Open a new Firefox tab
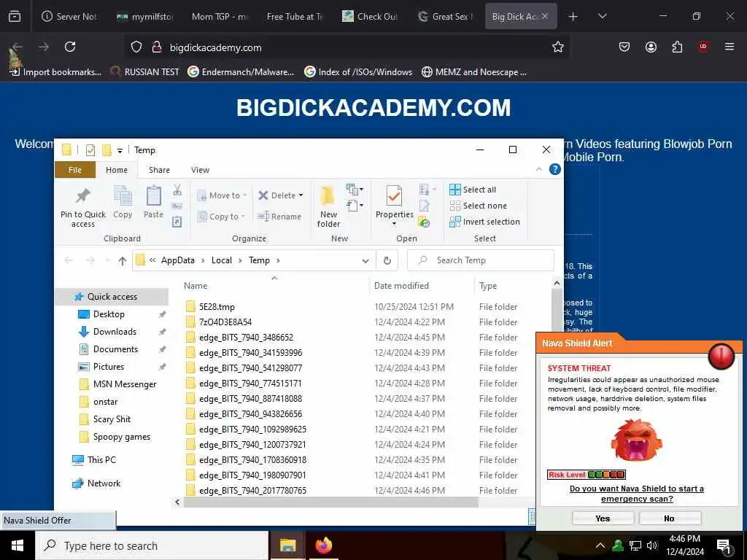The image size is (747, 560). click(x=573, y=17)
